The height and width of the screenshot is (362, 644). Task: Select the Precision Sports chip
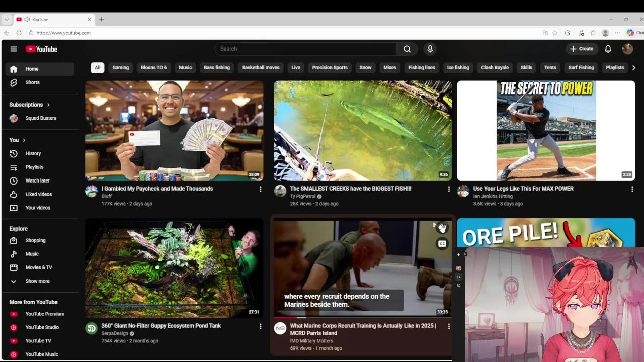tap(330, 68)
